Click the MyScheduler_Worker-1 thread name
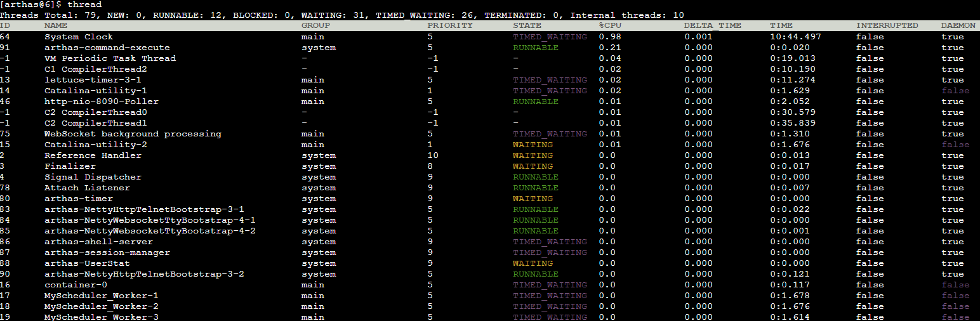The width and height of the screenshot is (980, 321). [x=101, y=296]
